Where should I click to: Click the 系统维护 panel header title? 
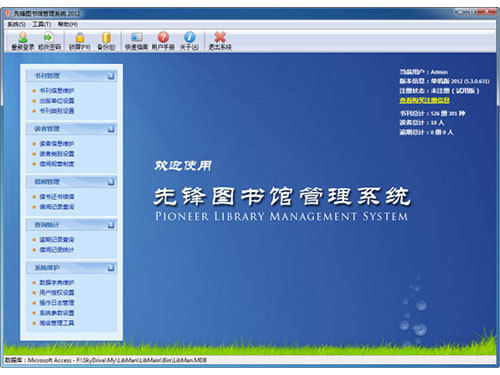click(47, 268)
